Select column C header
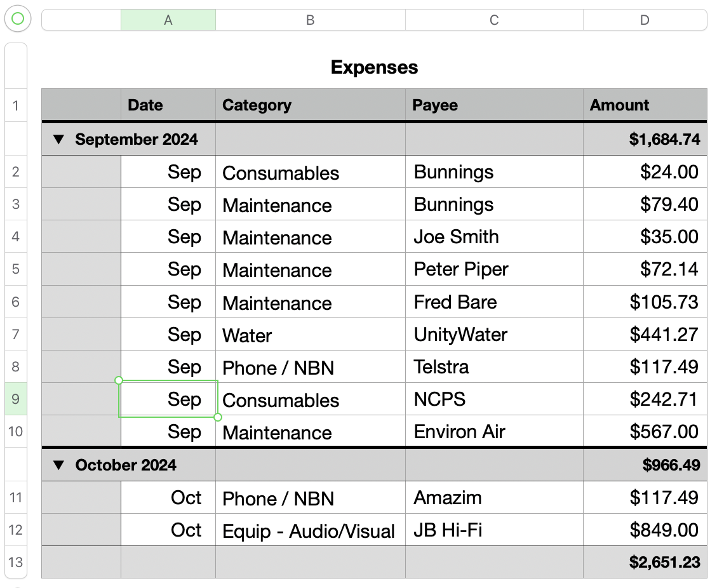This screenshot has height=588, width=710. click(494, 20)
